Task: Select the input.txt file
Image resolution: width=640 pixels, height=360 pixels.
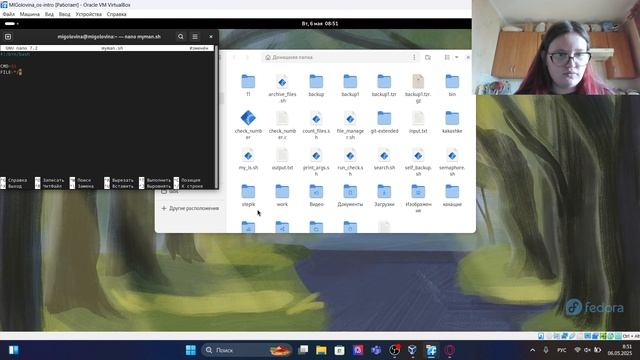Action: [418, 122]
